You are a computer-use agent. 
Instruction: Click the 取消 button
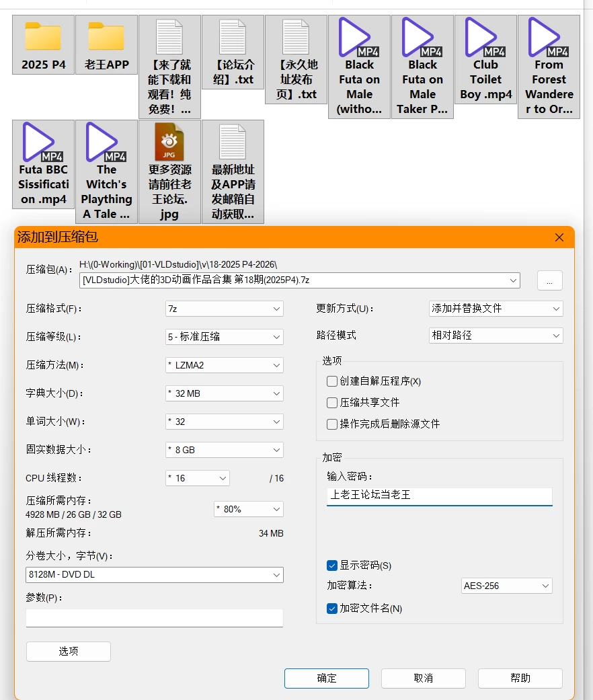[424, 678]
